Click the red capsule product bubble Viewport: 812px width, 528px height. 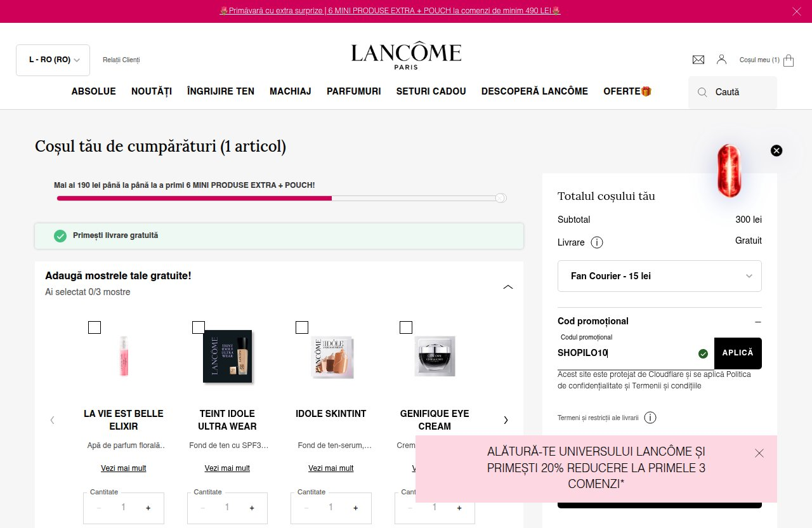pyautogui.click(x=729, y=171)
